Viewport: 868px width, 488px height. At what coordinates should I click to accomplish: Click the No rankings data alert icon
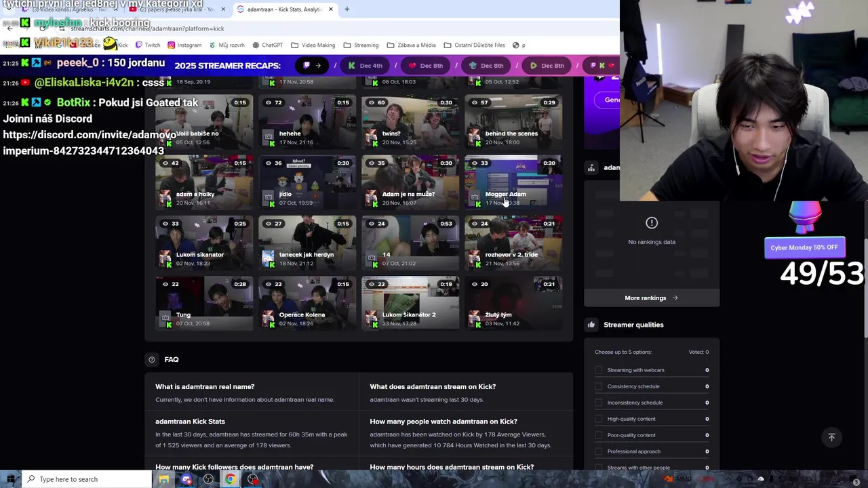tap(652, 223)
